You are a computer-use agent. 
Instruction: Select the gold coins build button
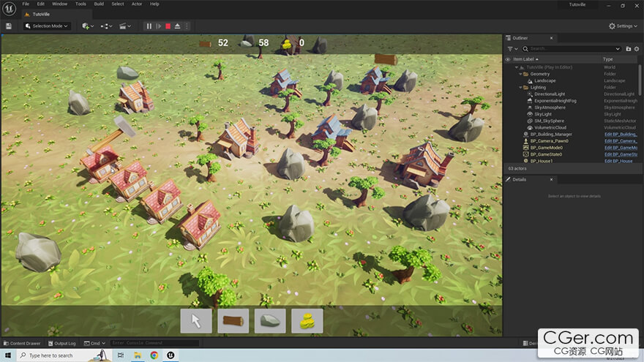tap(307, 320)
